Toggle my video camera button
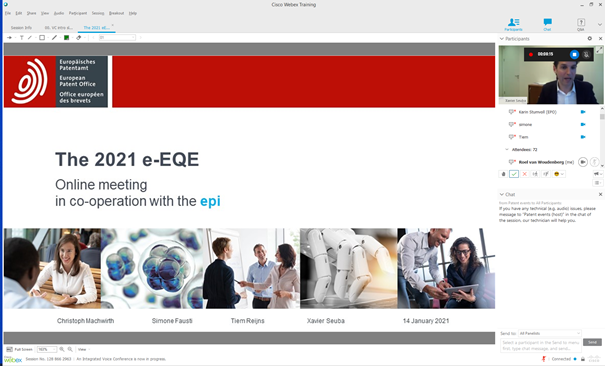Viewport: 605px width, 366px height. tap(583, 162)
